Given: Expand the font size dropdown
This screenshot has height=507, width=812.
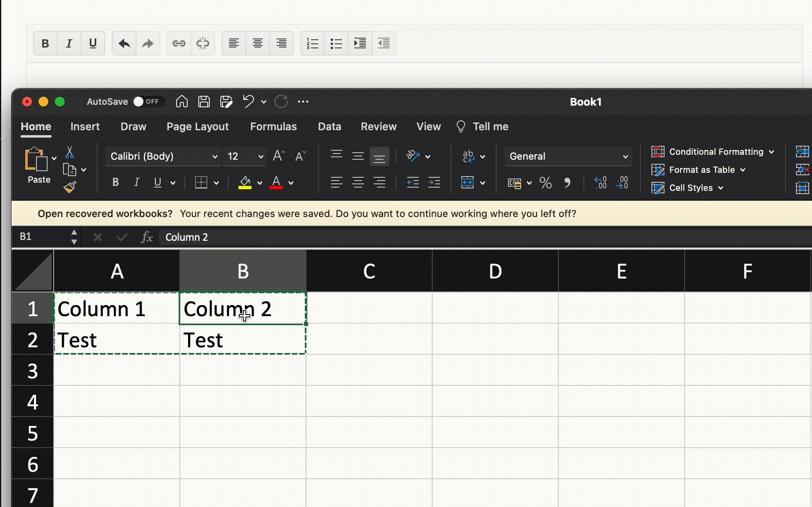Looking at the screenshot, I should click(260, 156).
